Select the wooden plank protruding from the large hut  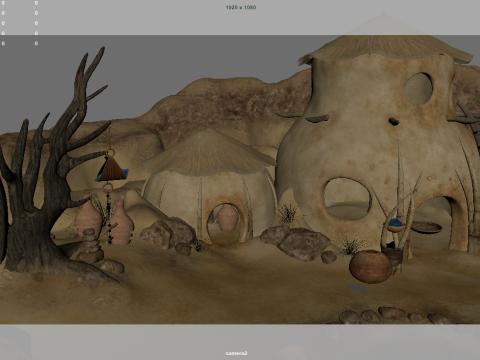[x=317, y=118]
